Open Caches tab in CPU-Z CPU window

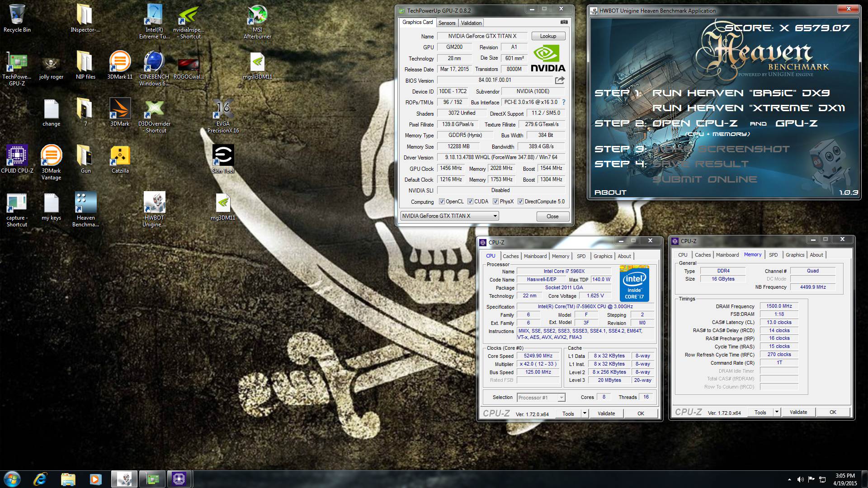[x=510, y=256]
